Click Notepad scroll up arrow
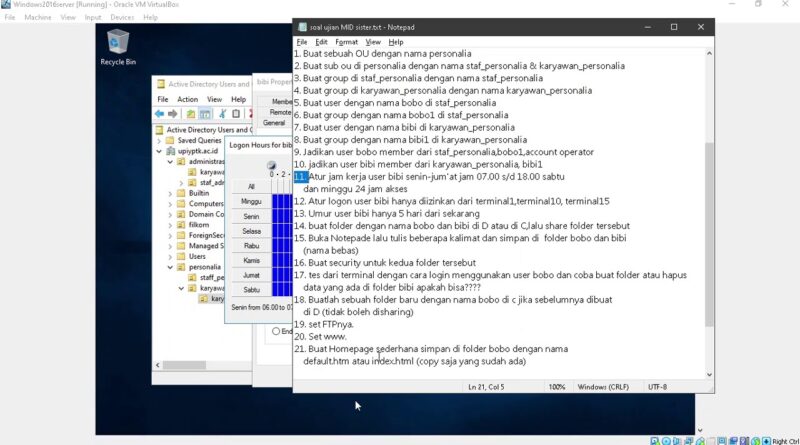The width and height of the screenshot is (800, 445). click(709, 53)
